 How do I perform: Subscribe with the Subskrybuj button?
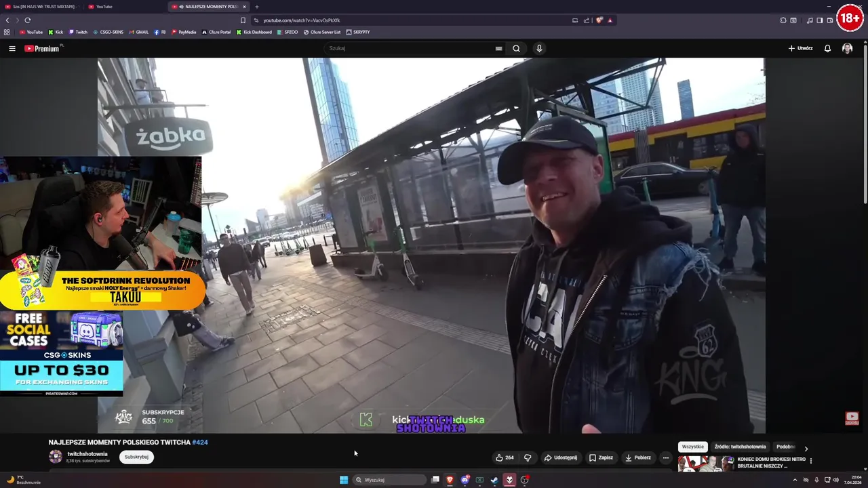[136, 457]
